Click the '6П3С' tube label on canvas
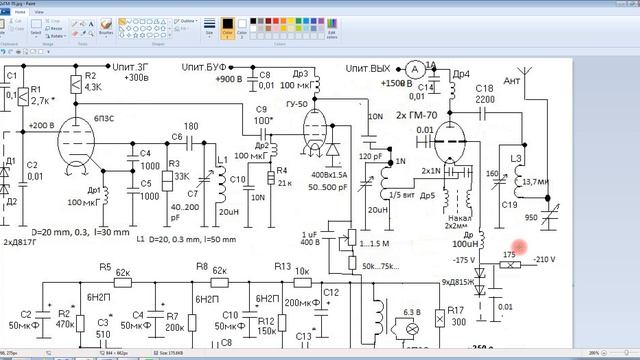This screenshot has height=360, width=640. [104, 119]
